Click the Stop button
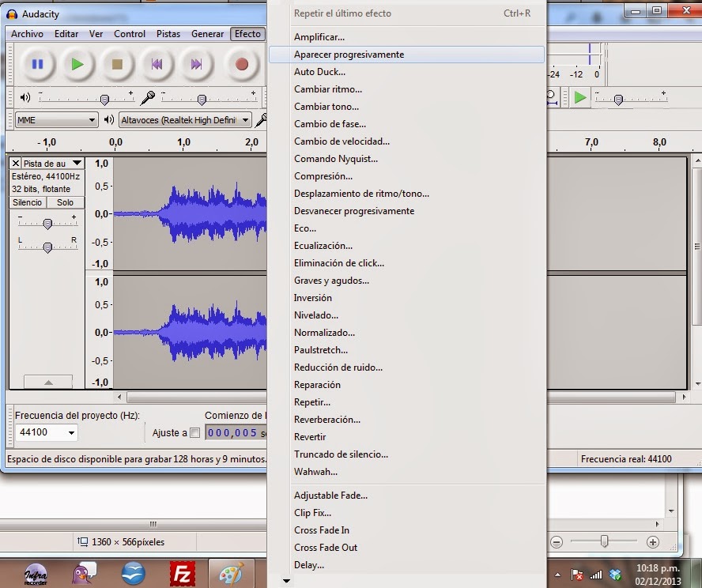The width and height of the screenshot is (702, 588). pos(117,65)
